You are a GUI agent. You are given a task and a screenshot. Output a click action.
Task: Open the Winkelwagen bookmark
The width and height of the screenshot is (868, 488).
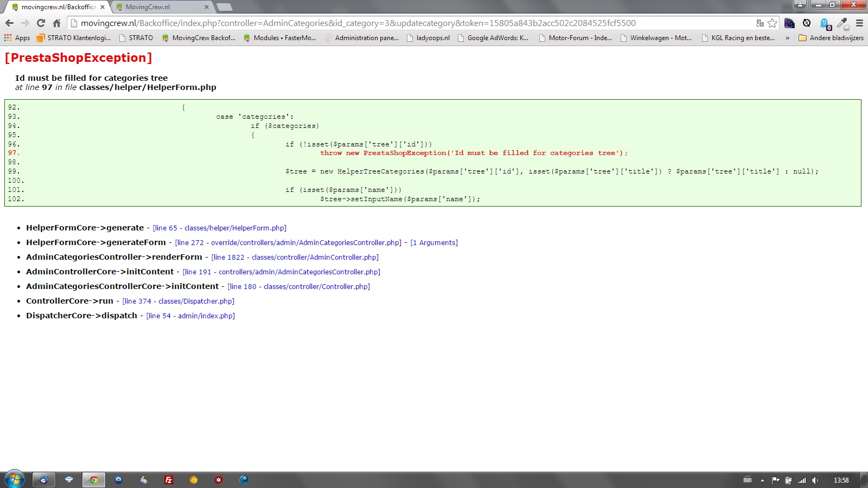[x=656, y=38]
